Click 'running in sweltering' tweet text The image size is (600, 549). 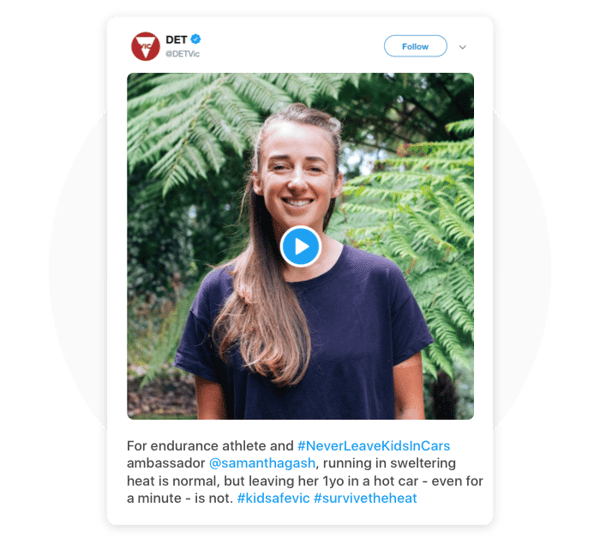(389, 463)
